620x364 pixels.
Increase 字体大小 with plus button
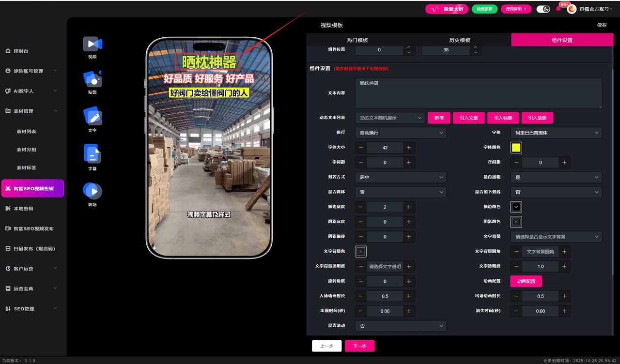(x=409, y=148)
